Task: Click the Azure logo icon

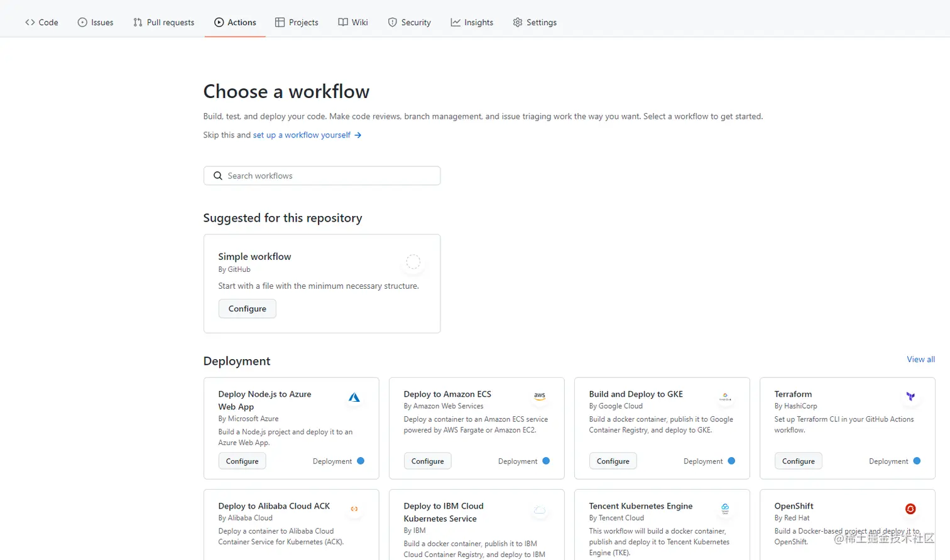Action: pos(354,397)
